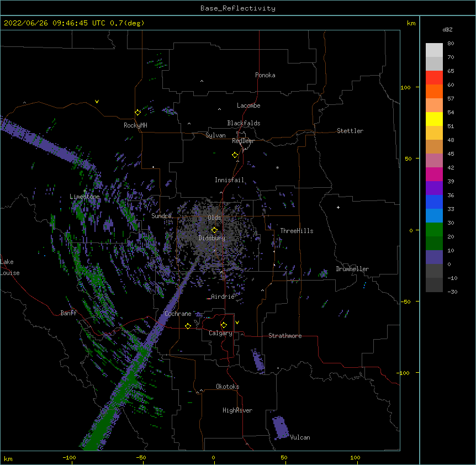
Task: Click the dBZ legend heading
Action: 447,30
